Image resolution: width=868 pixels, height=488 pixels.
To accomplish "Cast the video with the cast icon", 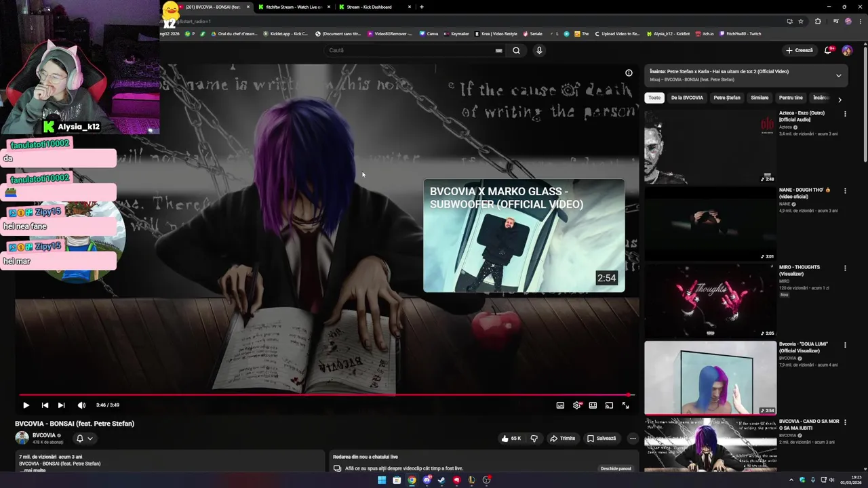I will click(609, 405).
